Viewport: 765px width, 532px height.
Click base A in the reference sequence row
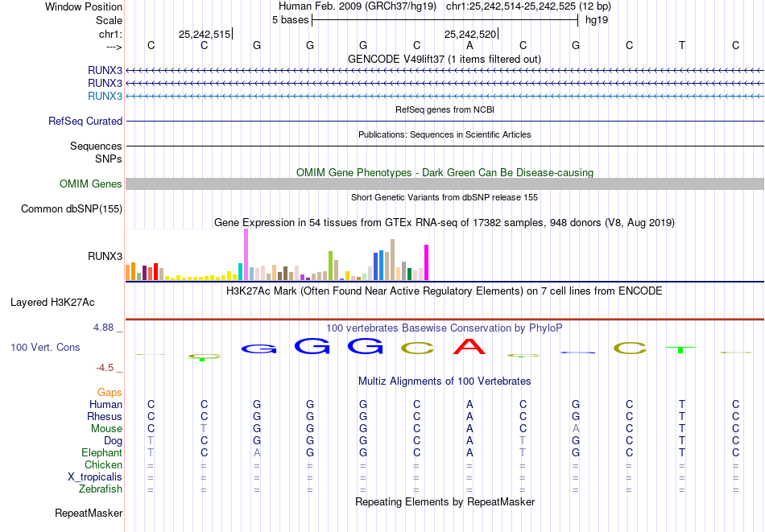coord(469,45)
